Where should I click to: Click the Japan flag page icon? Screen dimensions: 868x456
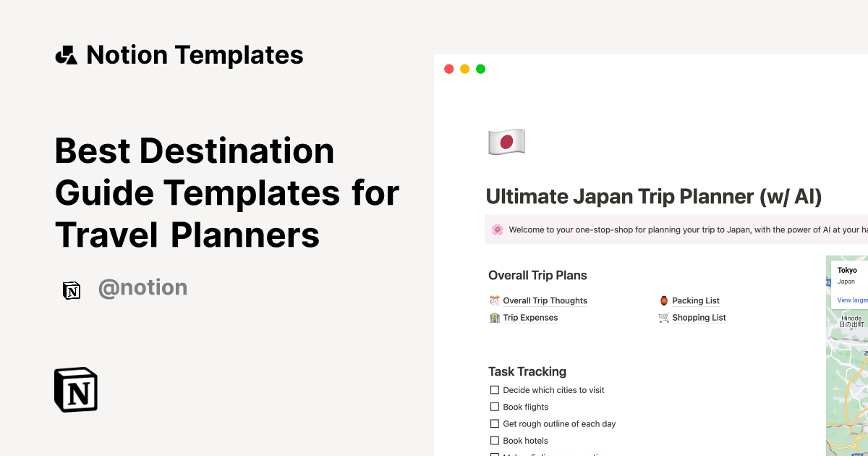click(506, 141)
